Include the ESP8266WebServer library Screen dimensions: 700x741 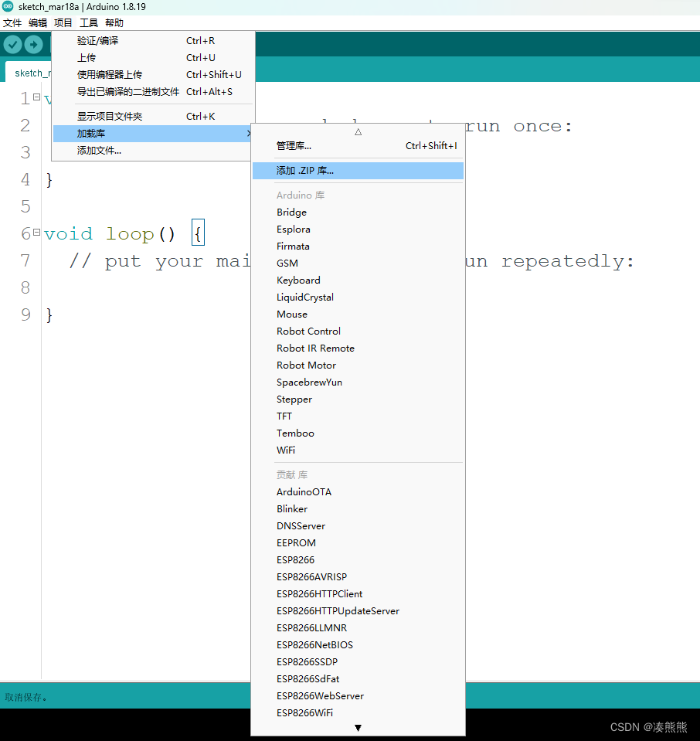pyautogui.click(x=358, y=696)
